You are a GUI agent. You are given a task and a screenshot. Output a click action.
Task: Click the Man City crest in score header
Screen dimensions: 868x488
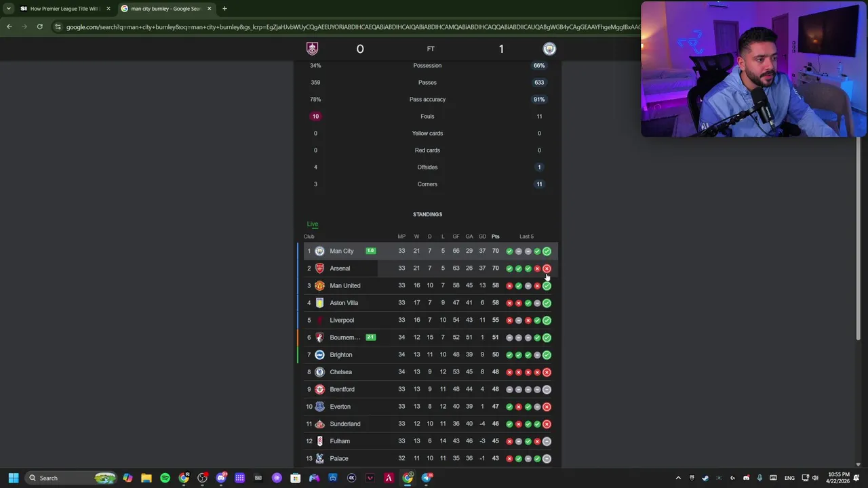point(549,48)
